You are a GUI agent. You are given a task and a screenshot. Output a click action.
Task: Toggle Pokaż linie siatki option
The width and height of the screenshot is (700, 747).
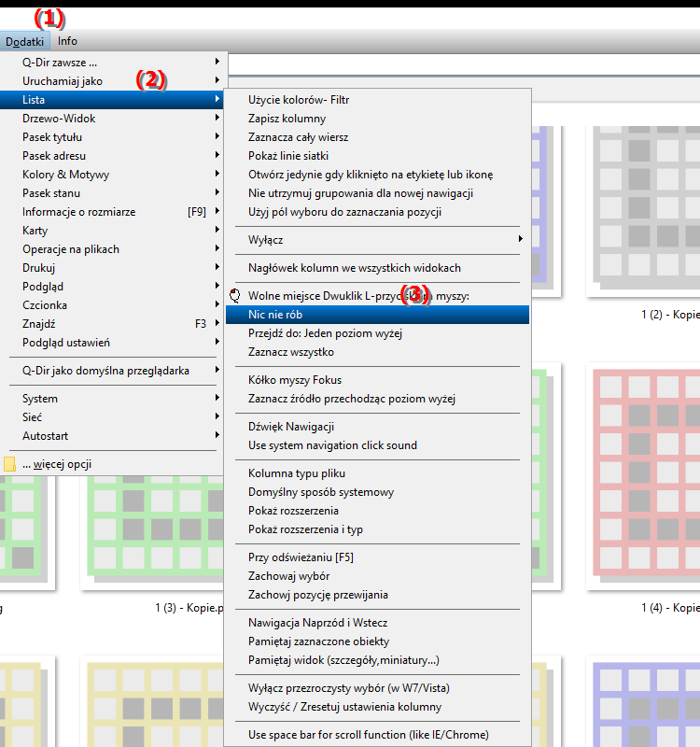point(377,156)
